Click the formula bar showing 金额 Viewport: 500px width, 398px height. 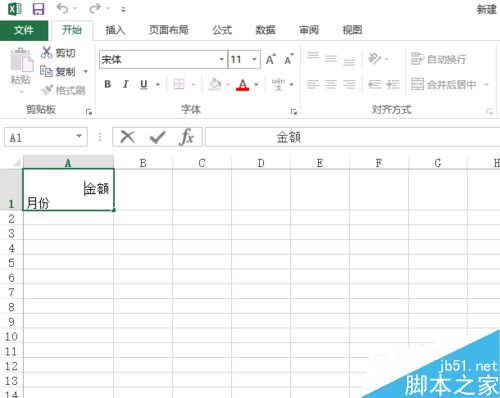coord(352,137)
